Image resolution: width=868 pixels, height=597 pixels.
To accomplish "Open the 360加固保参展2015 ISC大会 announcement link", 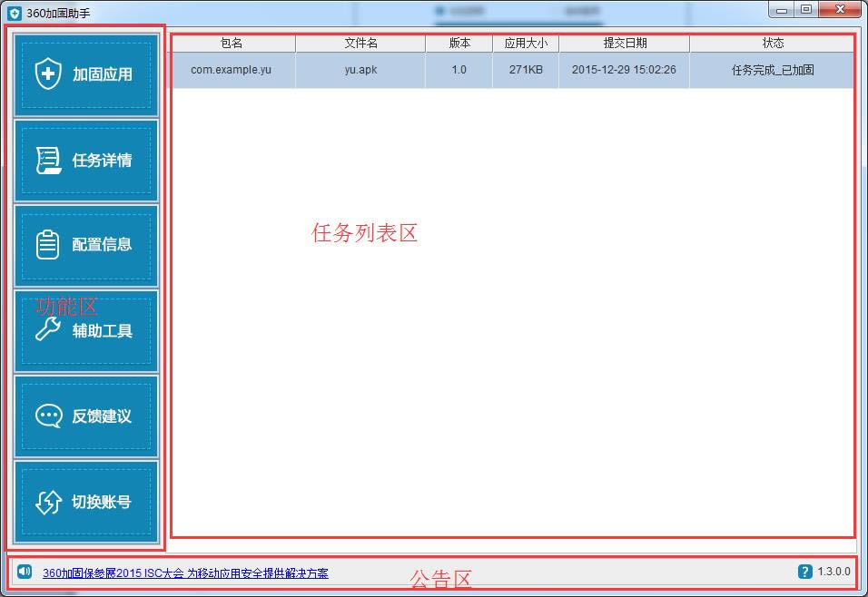I will 185,573.
